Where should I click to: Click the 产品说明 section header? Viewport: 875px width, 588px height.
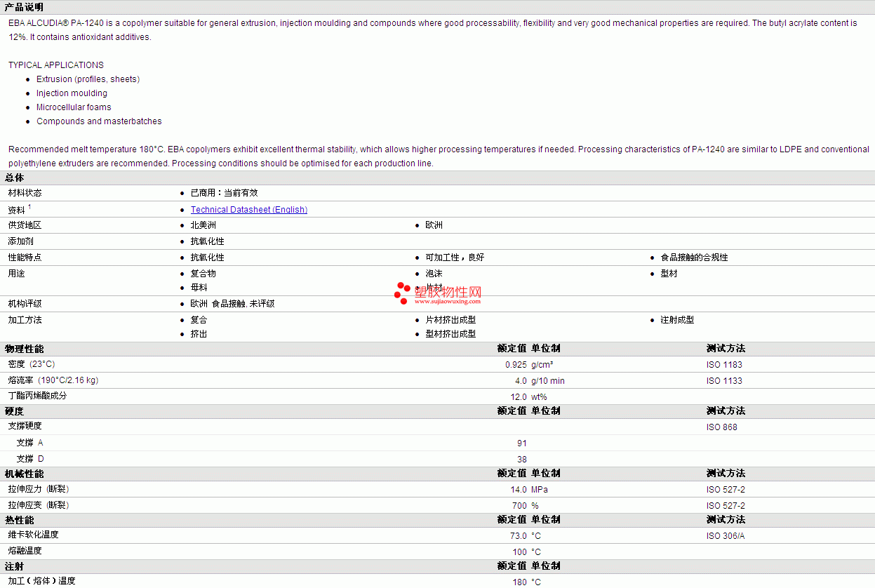click(x=24, y=7)
